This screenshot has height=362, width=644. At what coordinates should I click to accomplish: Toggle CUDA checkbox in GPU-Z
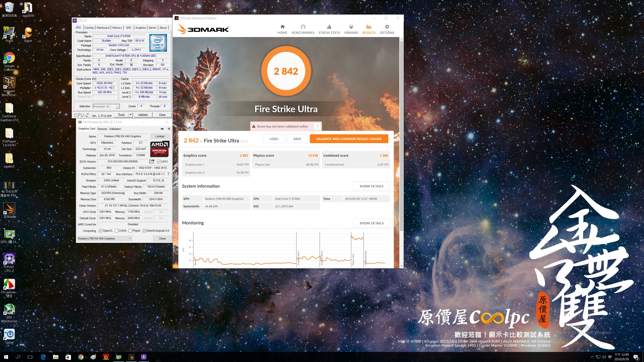point(116,231)
